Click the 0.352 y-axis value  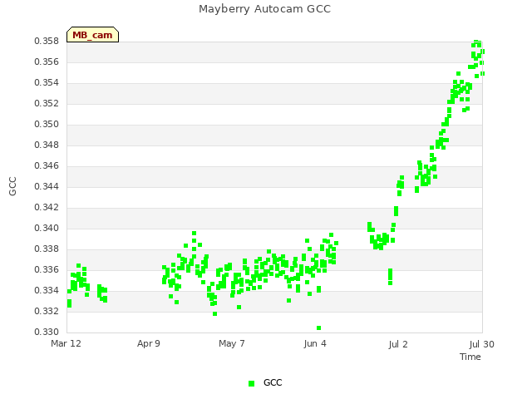point(47,103)
